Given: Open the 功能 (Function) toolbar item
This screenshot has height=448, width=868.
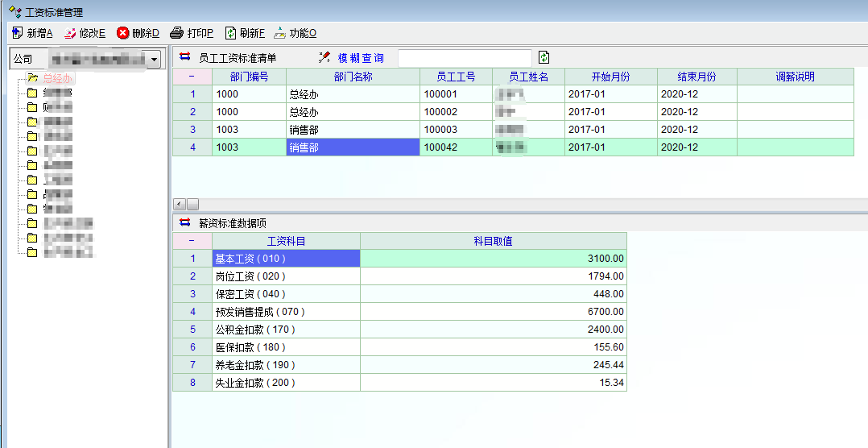Looking at the screenshot, I should click(279, 33).
